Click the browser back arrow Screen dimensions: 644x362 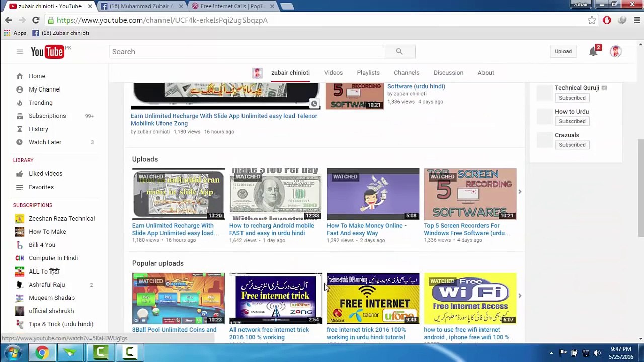(x=9, y=20)
